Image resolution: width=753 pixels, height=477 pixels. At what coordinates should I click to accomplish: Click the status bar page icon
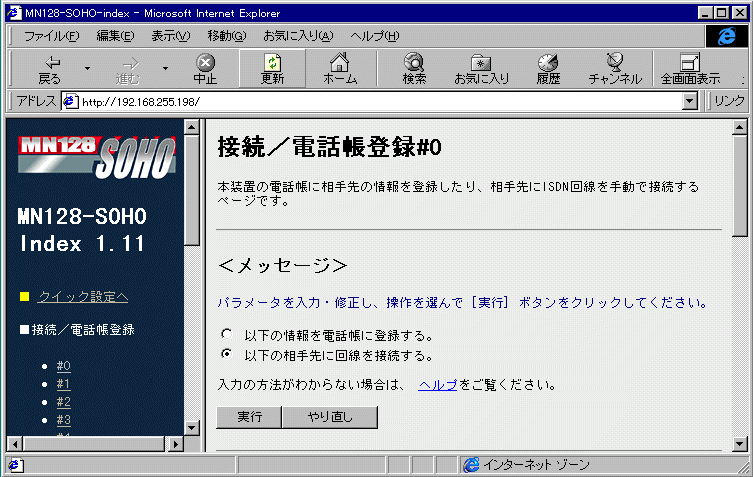14,465
